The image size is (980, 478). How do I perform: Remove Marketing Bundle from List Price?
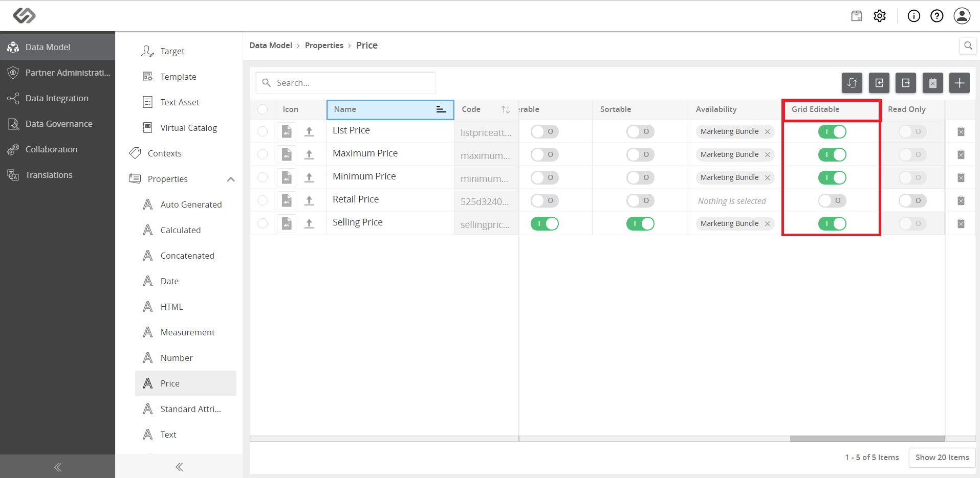(x=768, y=132)
